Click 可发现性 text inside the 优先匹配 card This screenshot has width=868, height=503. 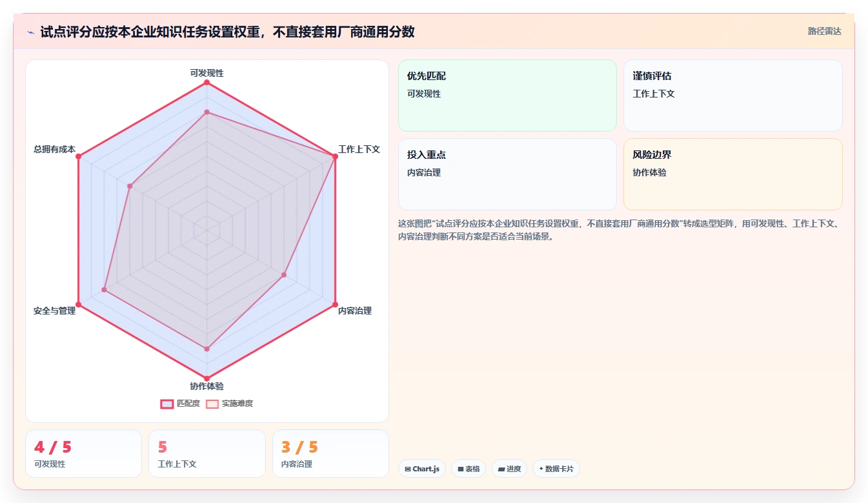pos(423,94)
